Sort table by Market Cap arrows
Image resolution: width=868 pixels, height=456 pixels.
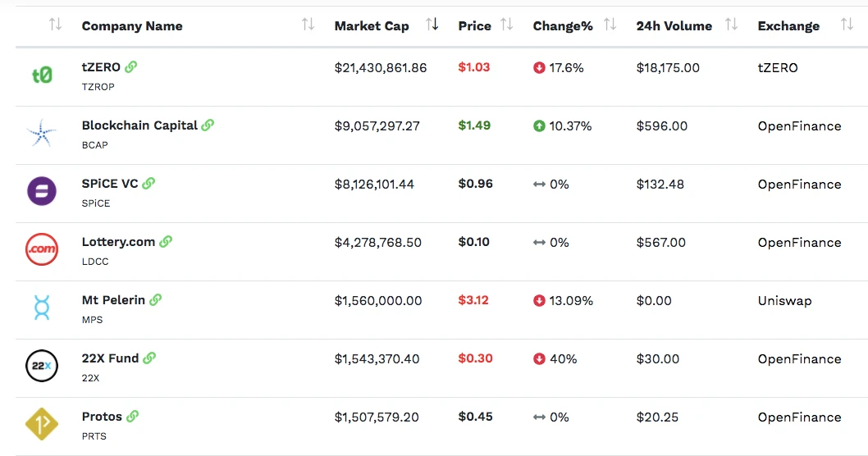pyautogui.click(x=432, y=25)
